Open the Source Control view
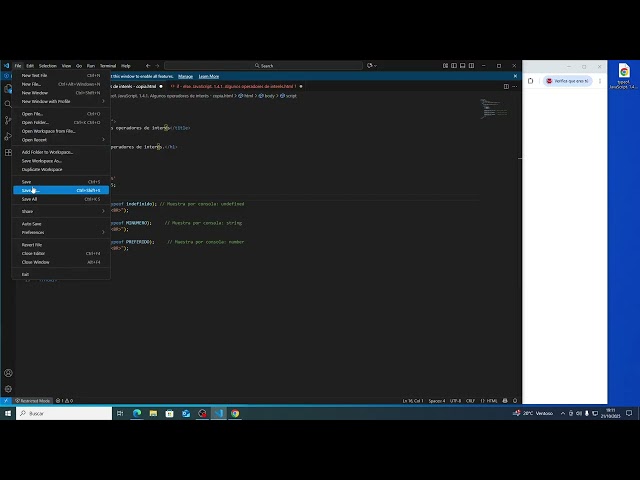 pyautogui.click(x=8, y=120)
